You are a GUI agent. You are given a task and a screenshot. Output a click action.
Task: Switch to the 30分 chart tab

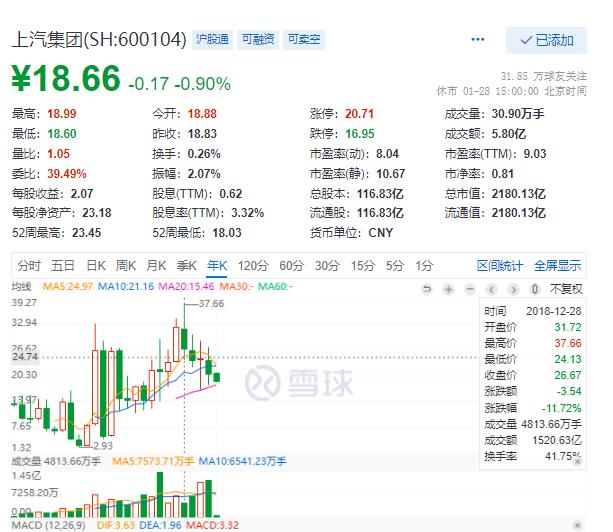pyautogui.click(x=327, y=266)
